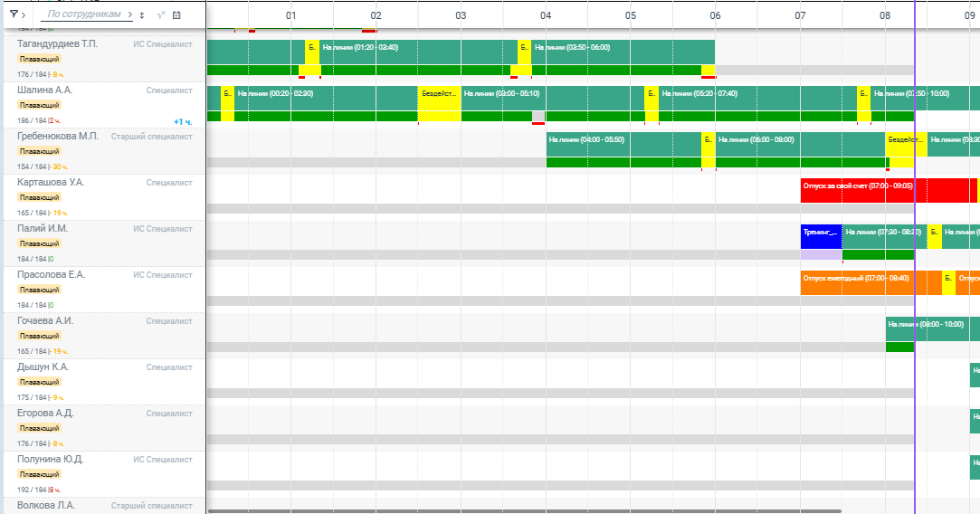The height and width of the screenshot is (514, 980).
Task: Select employee Прасолова Е.А.
Action: pos(52,274)
